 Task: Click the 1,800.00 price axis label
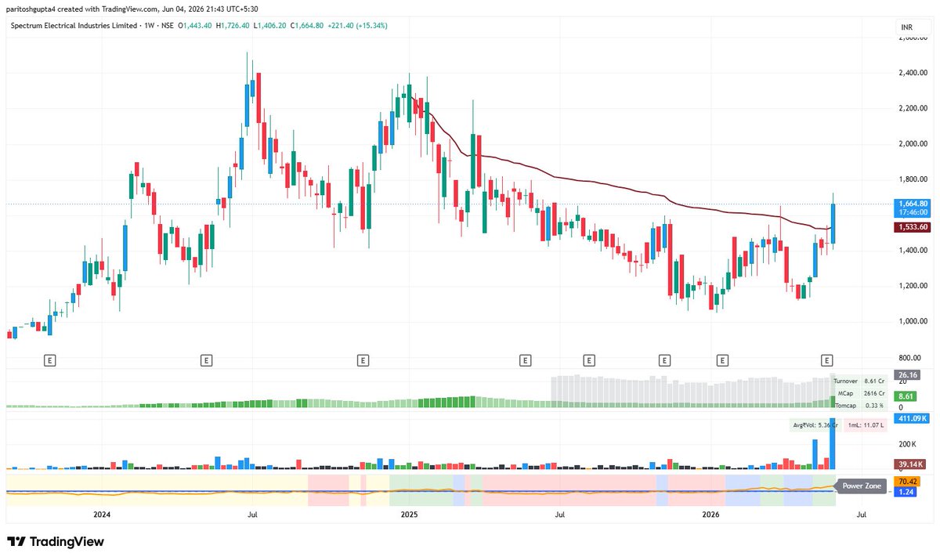[x=913, y=179]
